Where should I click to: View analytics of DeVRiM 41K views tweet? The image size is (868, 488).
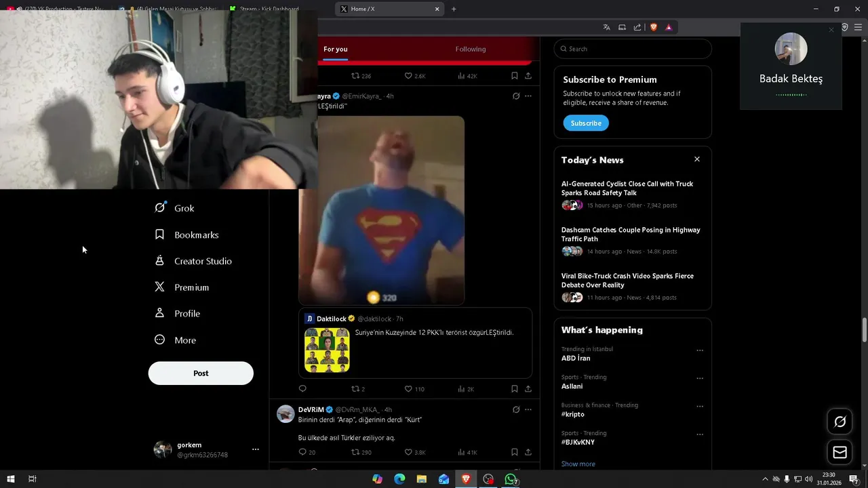[x=467, y=452]
